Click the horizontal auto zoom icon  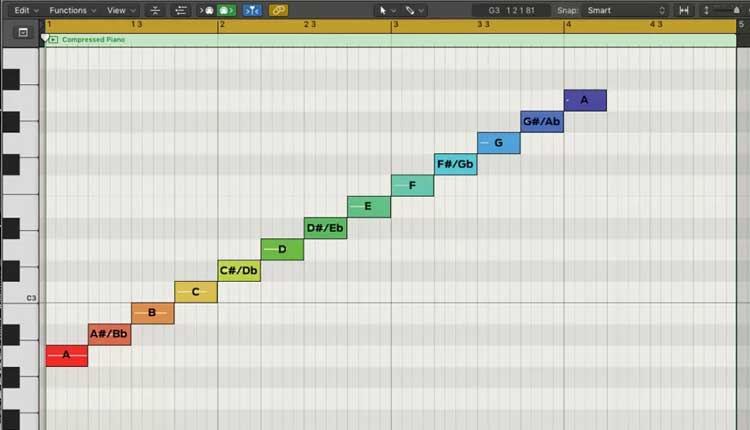coord(684,10)
